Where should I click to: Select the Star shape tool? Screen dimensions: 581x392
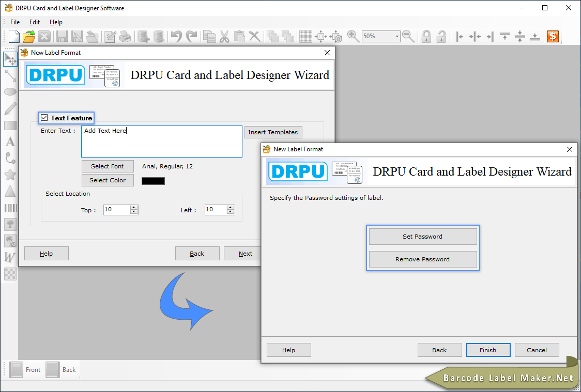click(10, 175)
